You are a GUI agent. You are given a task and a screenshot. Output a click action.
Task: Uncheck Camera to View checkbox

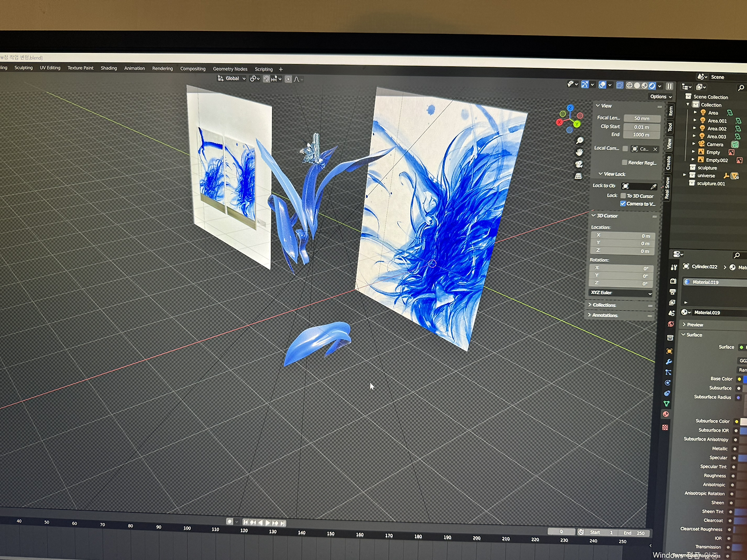coord(623,204)
